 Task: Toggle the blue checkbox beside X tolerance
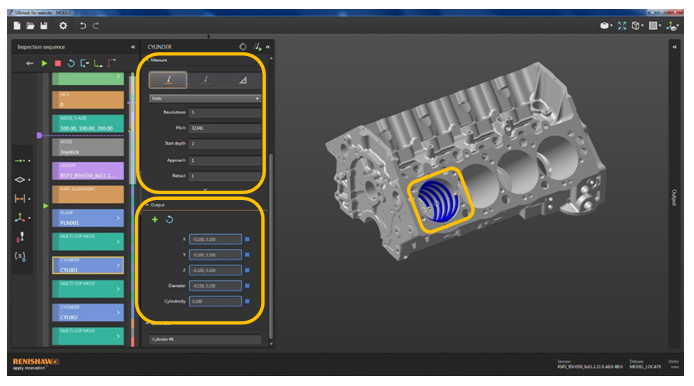247,239
